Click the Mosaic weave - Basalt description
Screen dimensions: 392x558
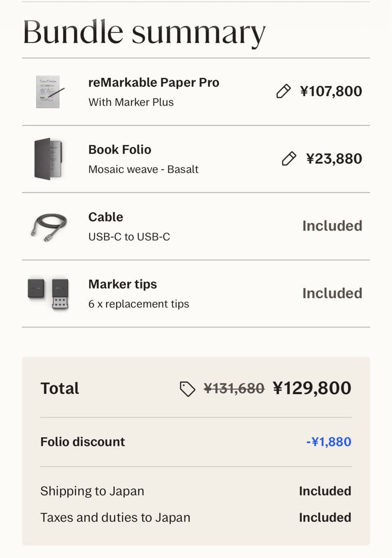[143, 169]
